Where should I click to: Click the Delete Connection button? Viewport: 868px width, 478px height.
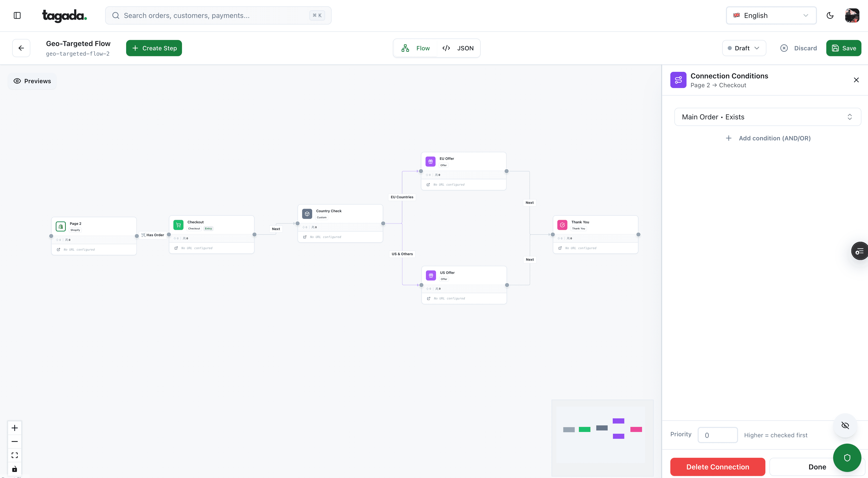coord(718,467)
